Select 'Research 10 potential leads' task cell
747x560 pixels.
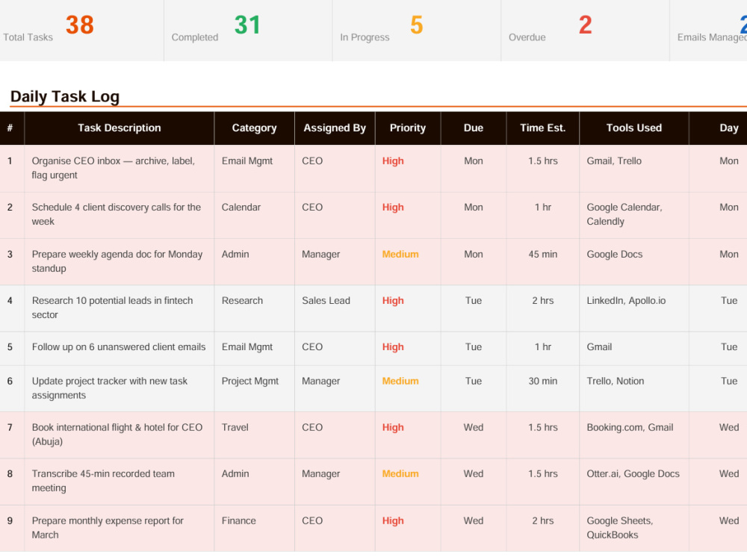119,308
